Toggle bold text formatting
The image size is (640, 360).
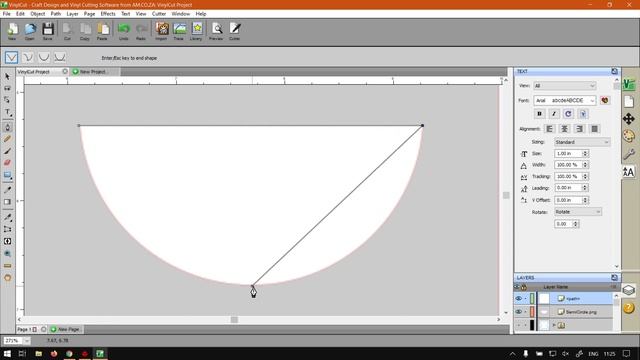(539, 114)
